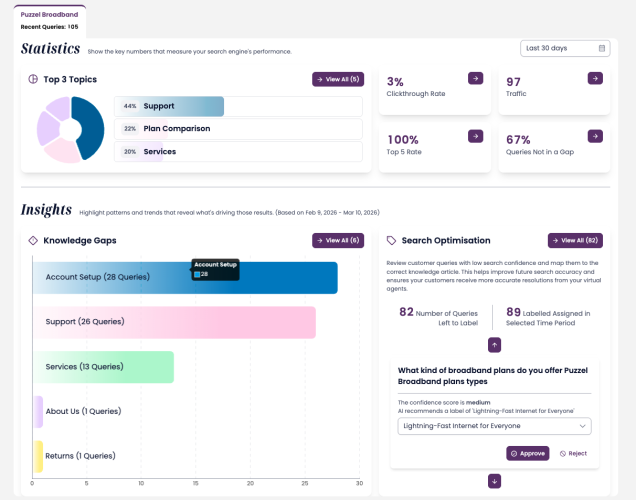Open Traffic details arrow
636x500 pixels.
[594, 78]
